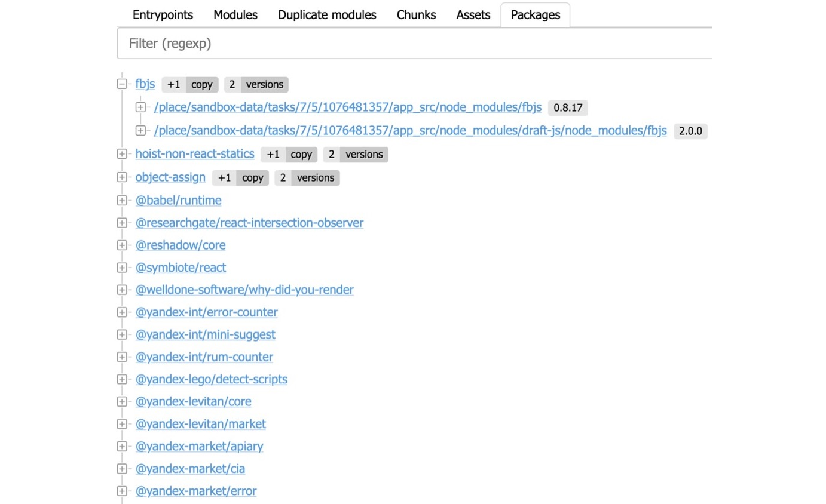Expand the fbjs 0.8.17 path node
The height and width of the screenshot is (504, 826).
141,107
